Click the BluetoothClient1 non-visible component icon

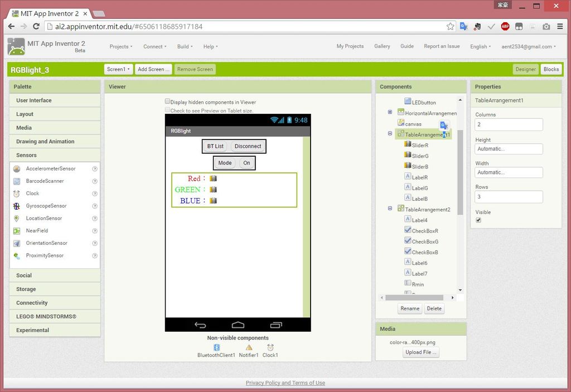(x=217, y=347)
